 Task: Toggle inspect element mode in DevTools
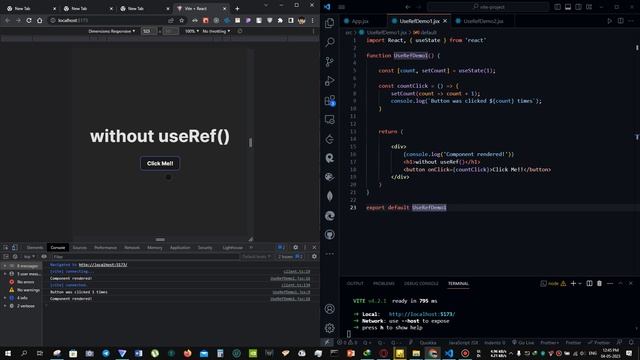tap(6, 247)
